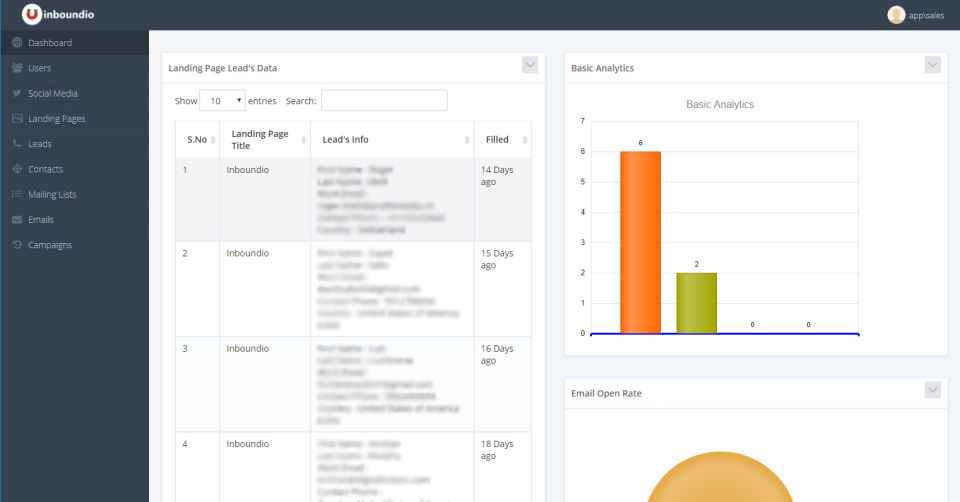The height and width of the screenshot is (502, 960).
Task: Click the Contacts crosshair icon
Action: tap(17, 169)
